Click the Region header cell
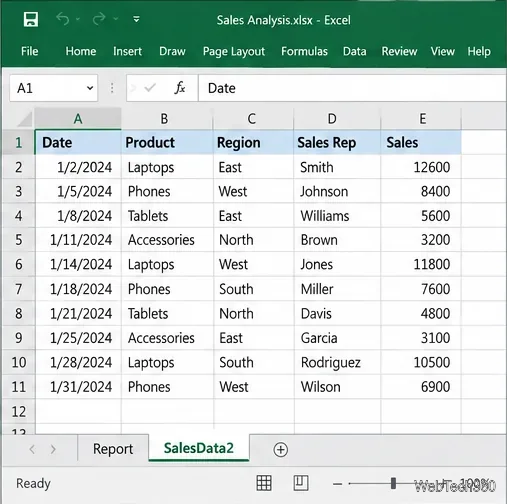This screenshot has width=507, height=504. click(254, 143)
